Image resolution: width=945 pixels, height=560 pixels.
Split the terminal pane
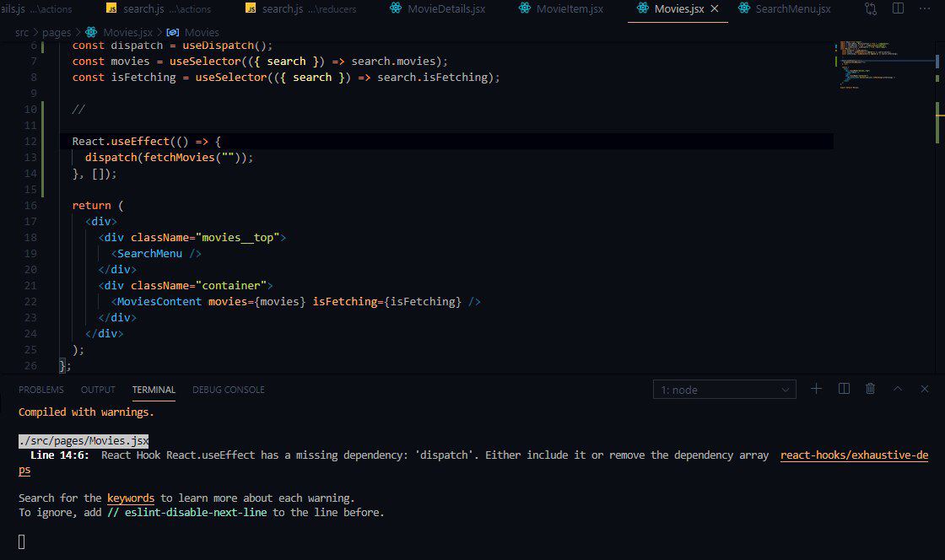(x=844, y=389)
